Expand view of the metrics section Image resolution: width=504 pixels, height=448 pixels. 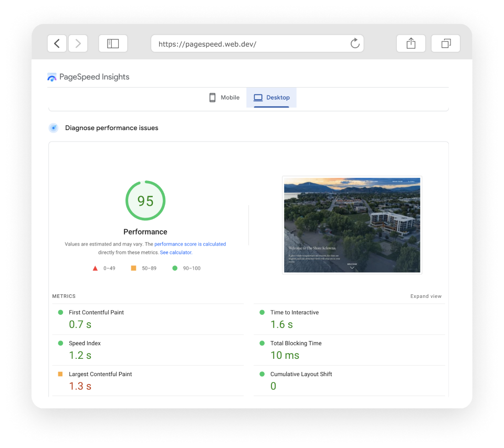pos(426,296)
